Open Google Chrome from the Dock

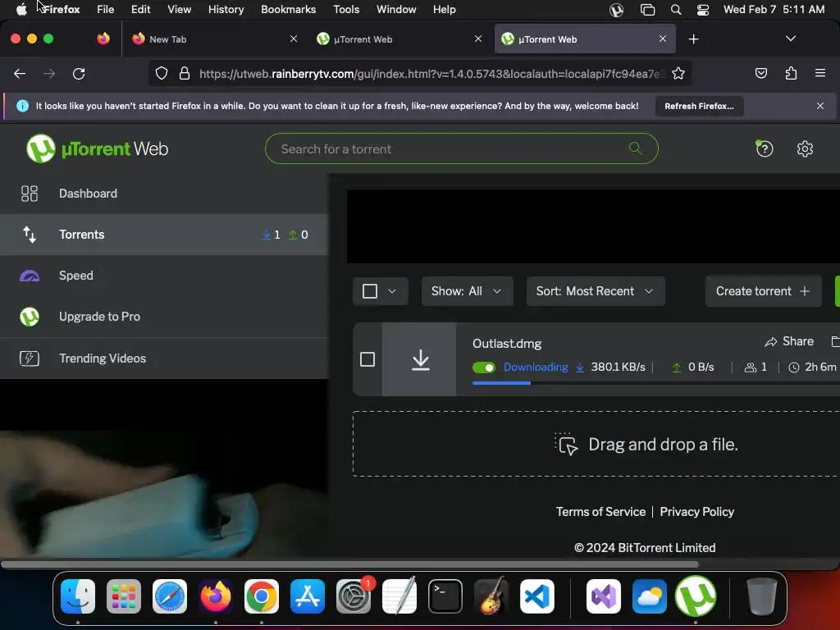(x=262, y=596)
